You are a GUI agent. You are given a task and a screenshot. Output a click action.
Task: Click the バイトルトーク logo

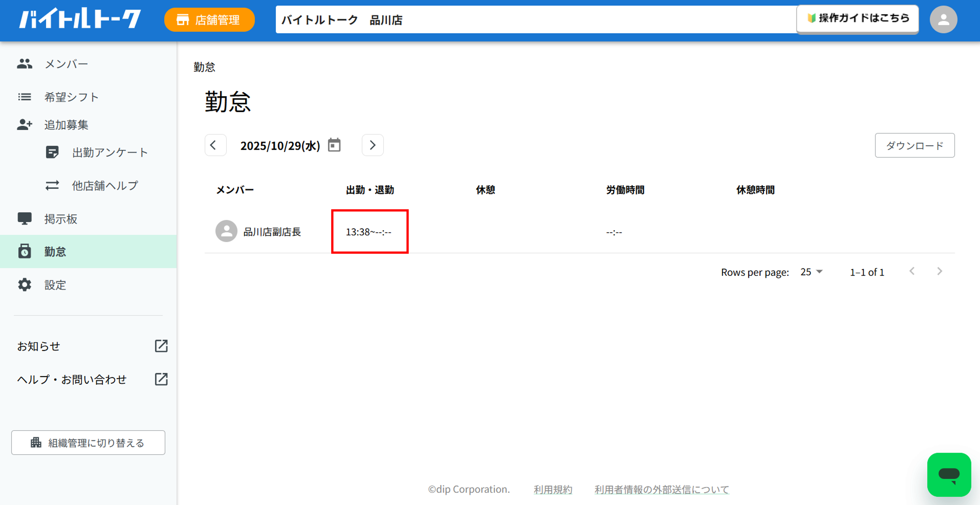tap(80, 19)
